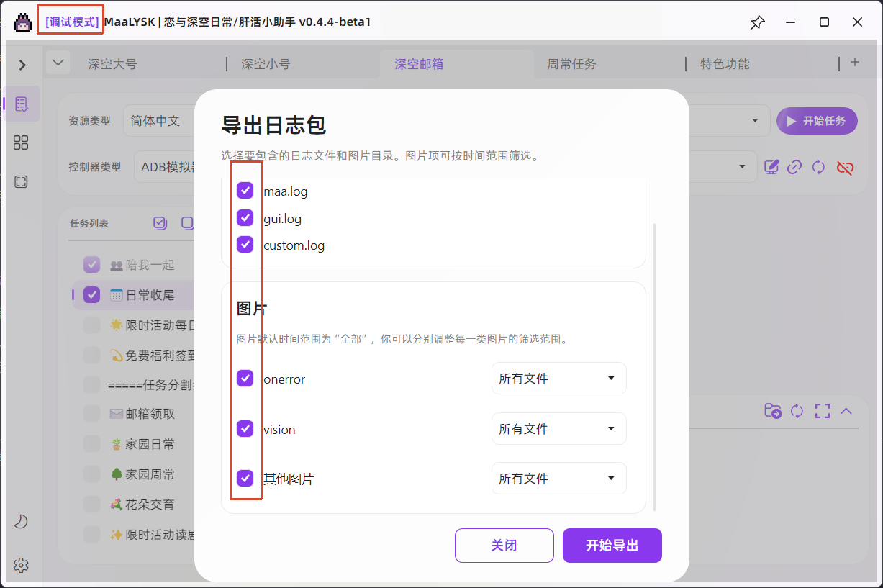Switch to the 深空大号 tab
Viewport: 883px width, 588px height.
click(x=112, y=64)
